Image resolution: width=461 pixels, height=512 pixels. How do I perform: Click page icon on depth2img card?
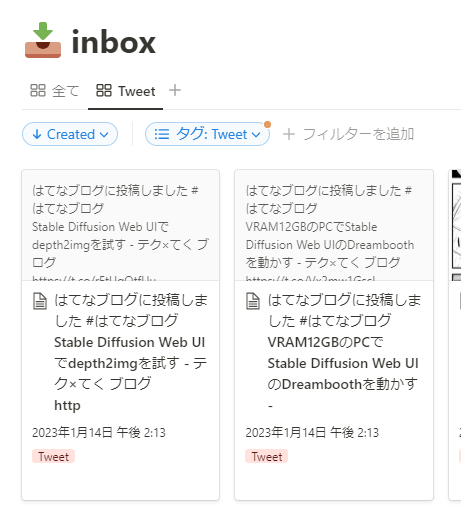[40, 301]
